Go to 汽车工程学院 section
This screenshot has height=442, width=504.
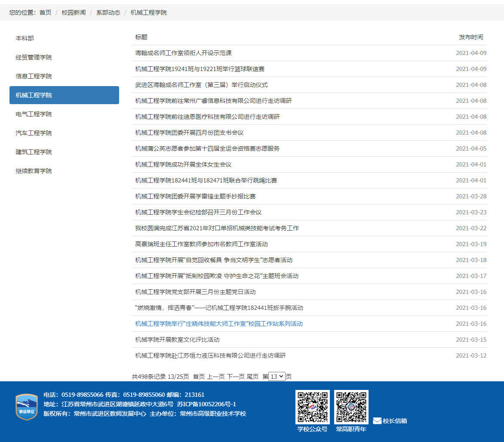[x=34, y=133]
